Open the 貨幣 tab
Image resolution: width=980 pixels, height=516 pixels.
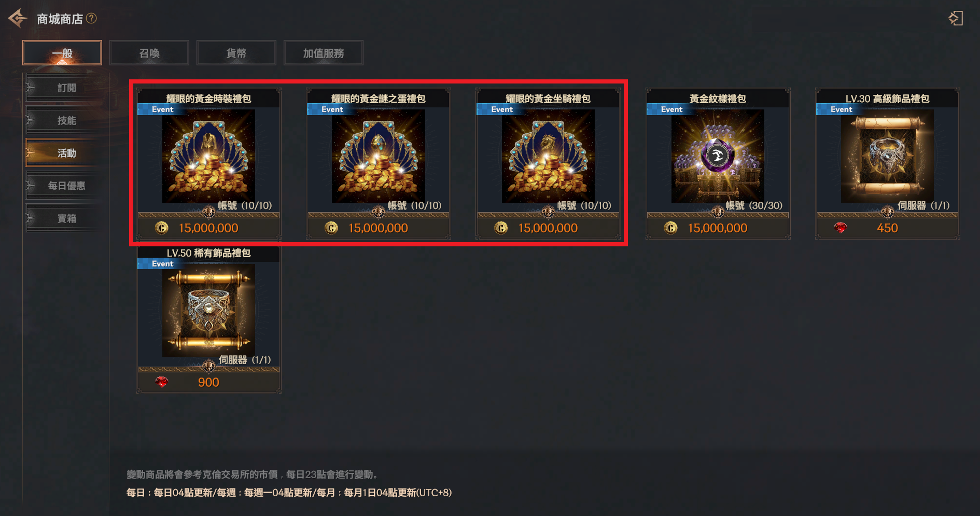pyautogui.click(x=236, y=53)
